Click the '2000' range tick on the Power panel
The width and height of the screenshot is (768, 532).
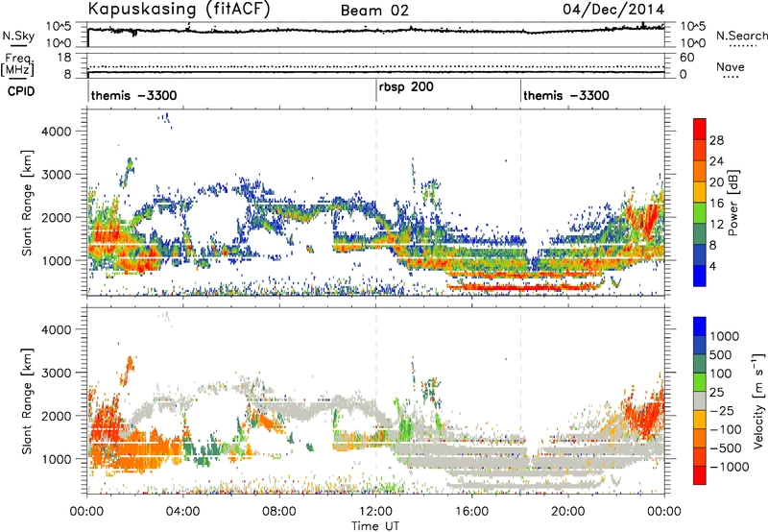coord(56,217)
